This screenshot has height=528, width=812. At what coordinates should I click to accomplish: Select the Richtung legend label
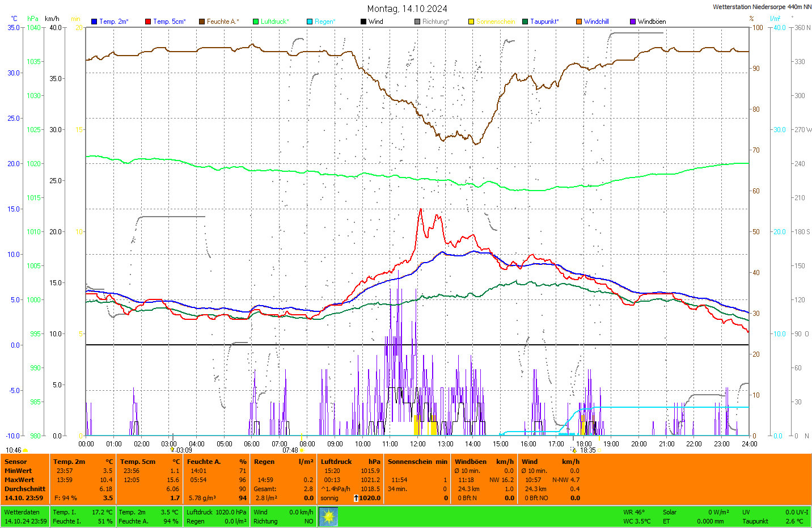[435, 22]
